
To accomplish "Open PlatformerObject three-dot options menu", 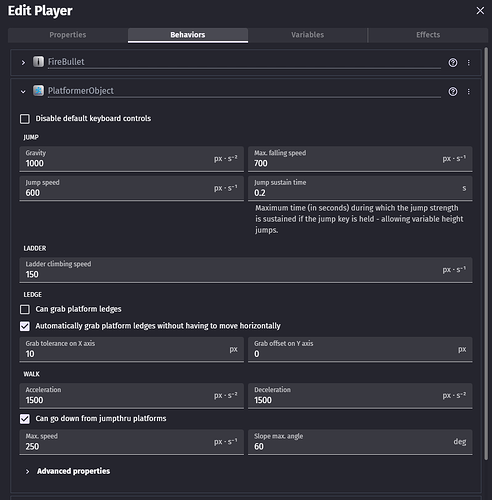I will (469, 91).
